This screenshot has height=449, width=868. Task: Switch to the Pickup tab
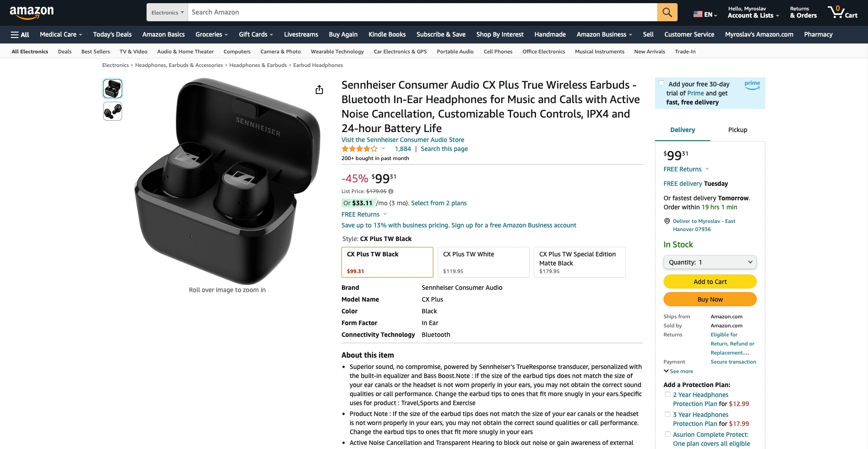point(737,130)
